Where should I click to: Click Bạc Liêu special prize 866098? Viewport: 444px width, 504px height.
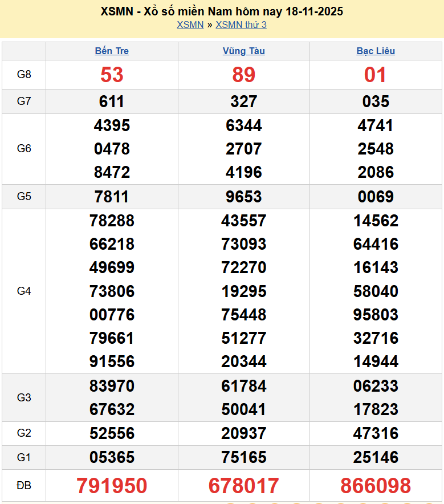376,486
